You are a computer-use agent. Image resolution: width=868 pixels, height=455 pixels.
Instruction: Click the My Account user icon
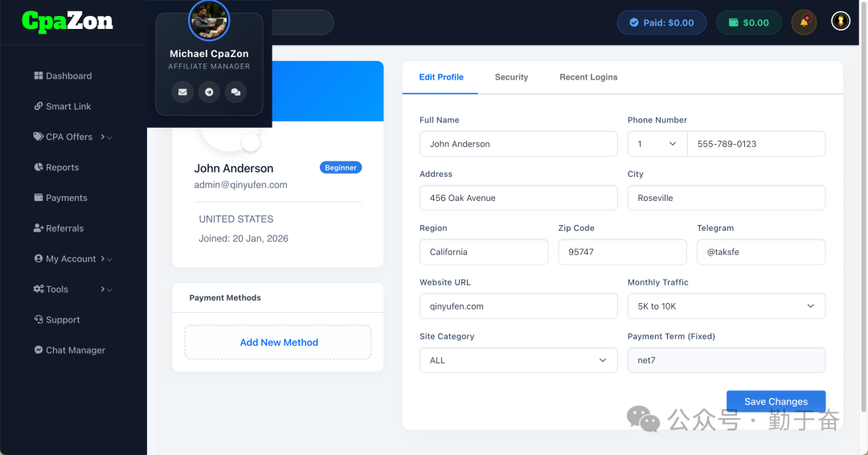[x=39, y=258]
